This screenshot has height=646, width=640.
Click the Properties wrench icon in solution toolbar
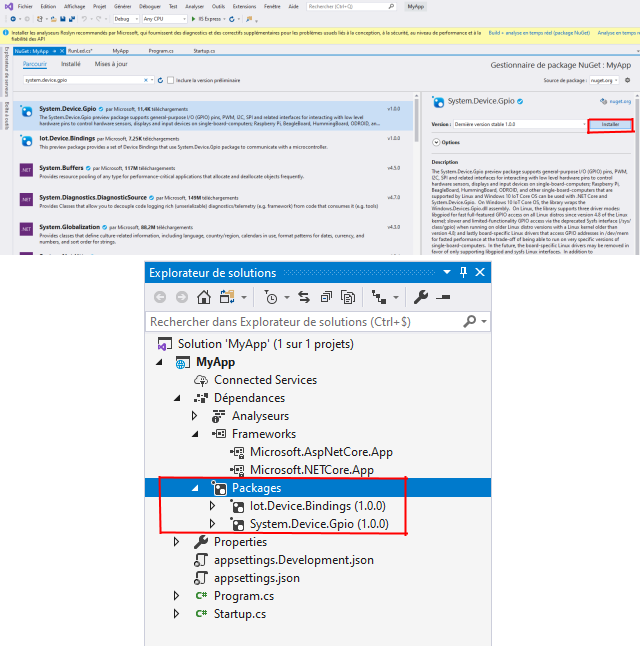click(421, 297)
